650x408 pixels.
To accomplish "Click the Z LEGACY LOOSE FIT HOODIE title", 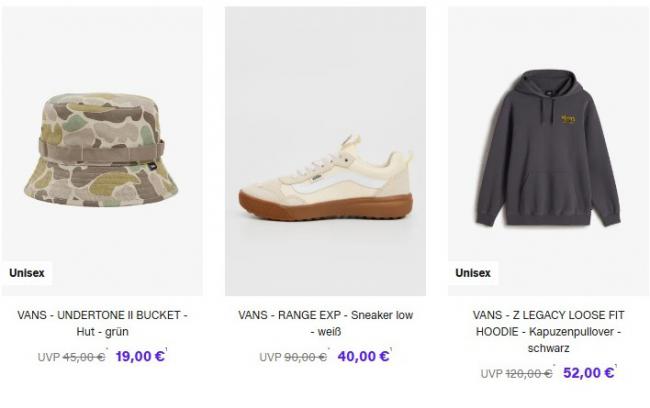I will coord(548,331).
